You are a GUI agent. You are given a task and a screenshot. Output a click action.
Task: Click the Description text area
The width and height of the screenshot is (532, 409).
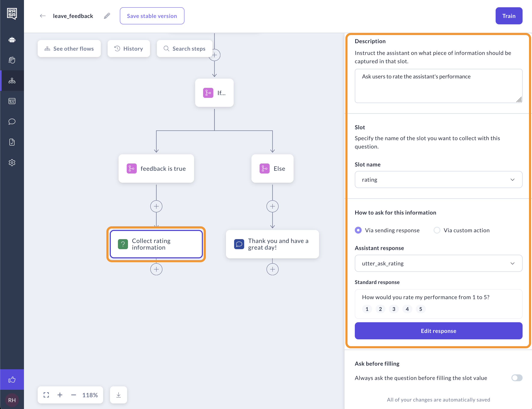click(438, 86)
